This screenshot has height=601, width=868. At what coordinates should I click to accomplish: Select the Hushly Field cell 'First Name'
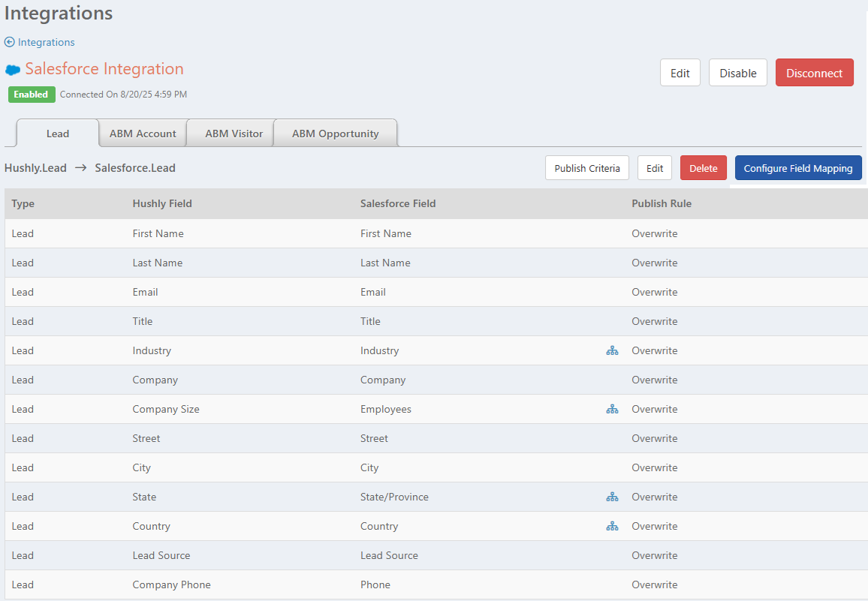pos(158,233)
